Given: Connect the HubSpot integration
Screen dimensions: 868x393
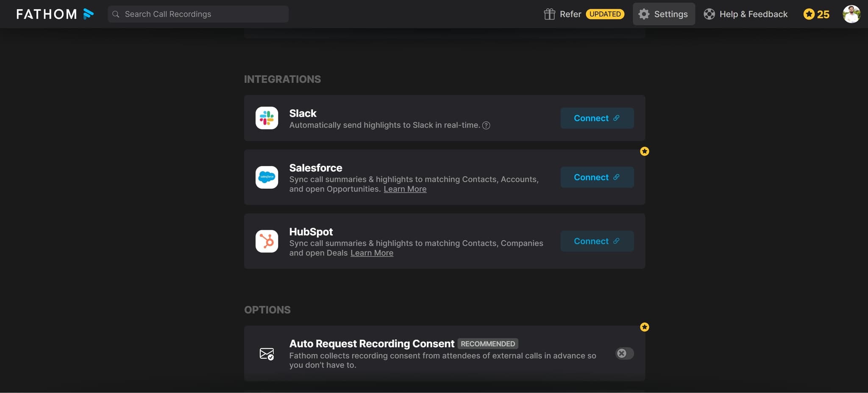Looking at the screenshot, I should click(597, 241).
